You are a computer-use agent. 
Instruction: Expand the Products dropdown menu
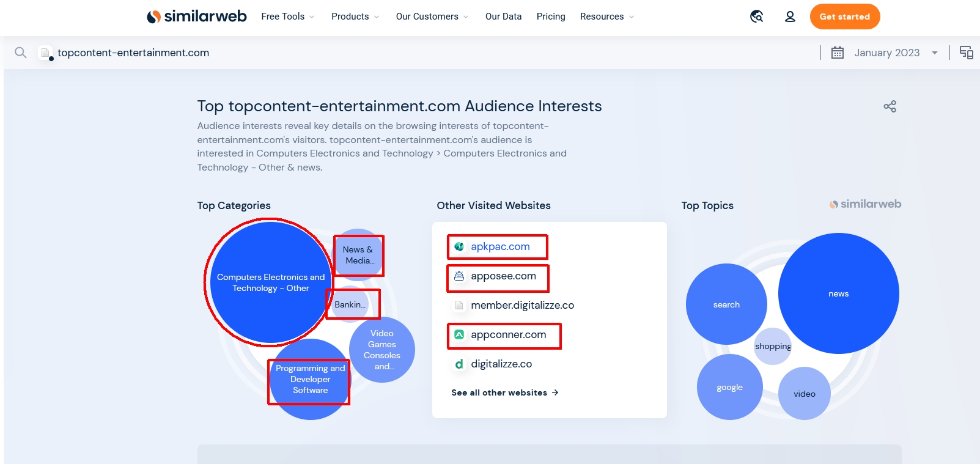click(x=355, y=17)
